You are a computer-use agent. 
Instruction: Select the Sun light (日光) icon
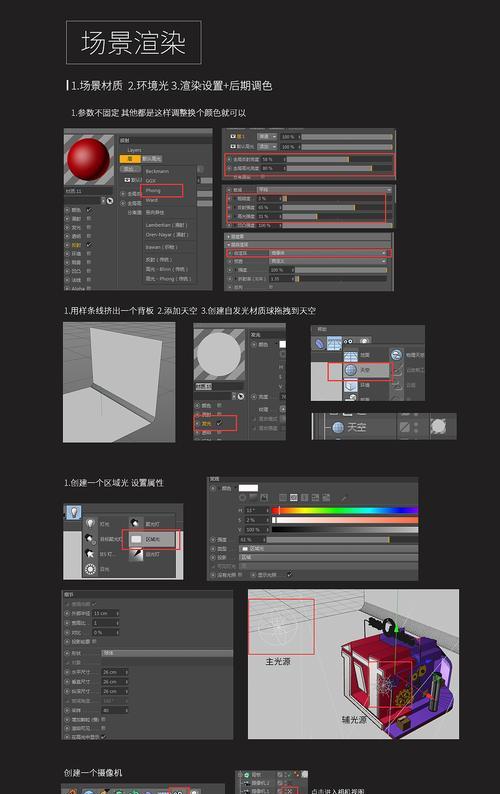click(90, 569)
